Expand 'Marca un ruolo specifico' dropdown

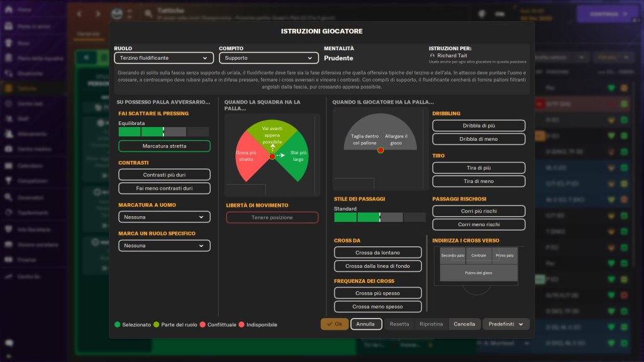164,246
